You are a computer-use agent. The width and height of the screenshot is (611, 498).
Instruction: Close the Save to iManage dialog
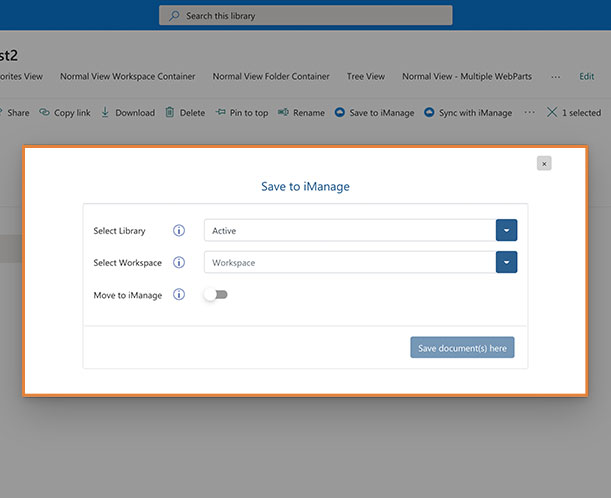coord(544,164)
